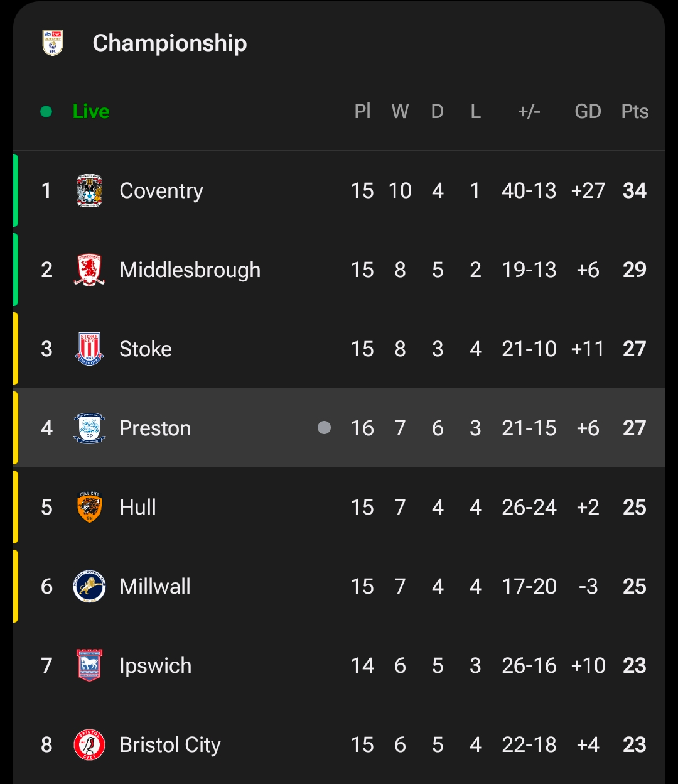Open Middlesbrough team page
678x784 pixels.
pos(190,270)
